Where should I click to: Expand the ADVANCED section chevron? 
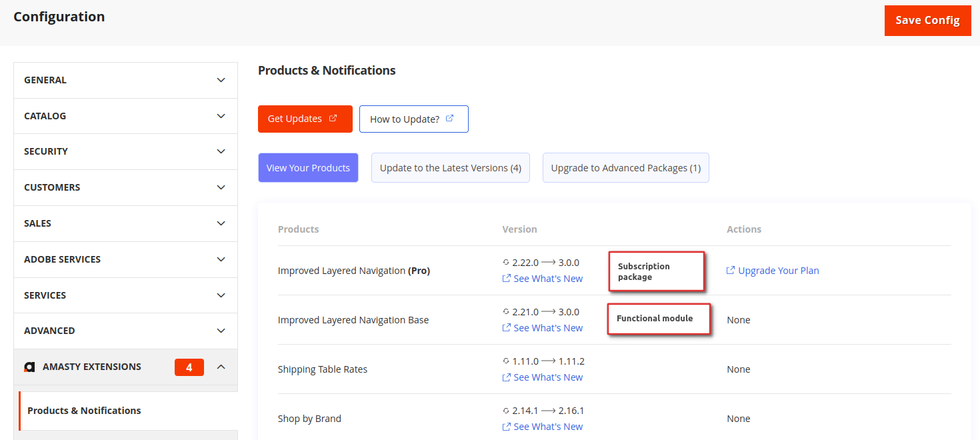[221, 331]
